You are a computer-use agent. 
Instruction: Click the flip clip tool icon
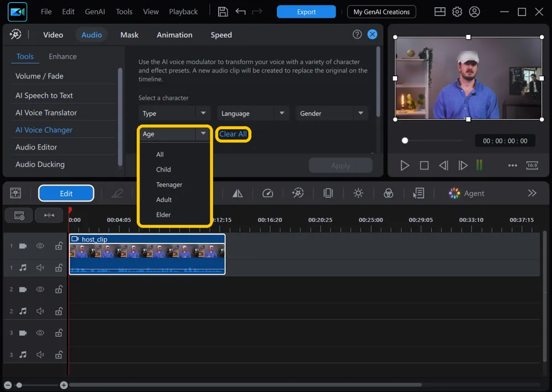click(x=237, y=193)
